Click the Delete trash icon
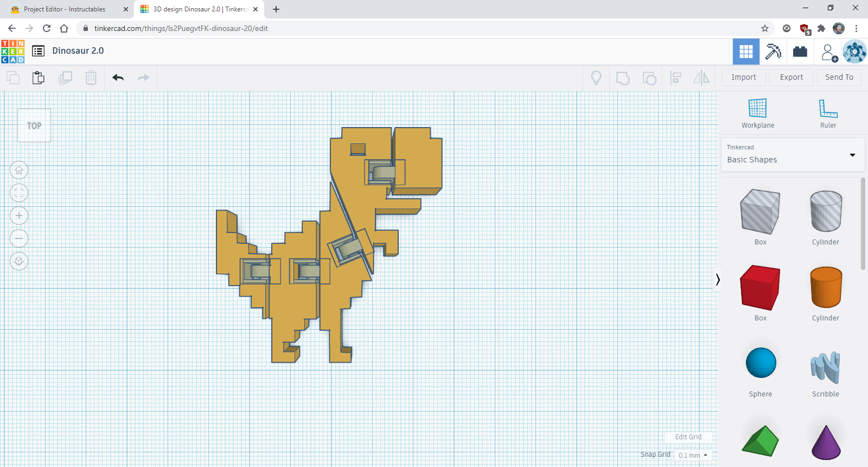 click(91, 78)
